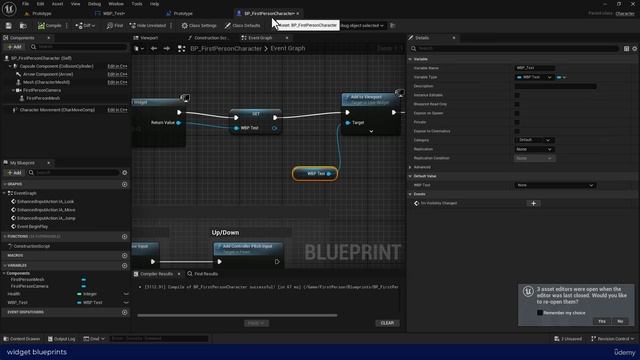The image size is (640, 360).
Task: Open the Details panel settings gear
Action: (x=635, y=49)
